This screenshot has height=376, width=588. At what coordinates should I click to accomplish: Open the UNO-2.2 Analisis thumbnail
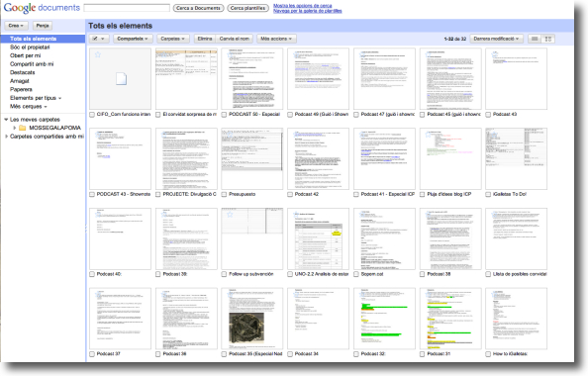(318, 238)
